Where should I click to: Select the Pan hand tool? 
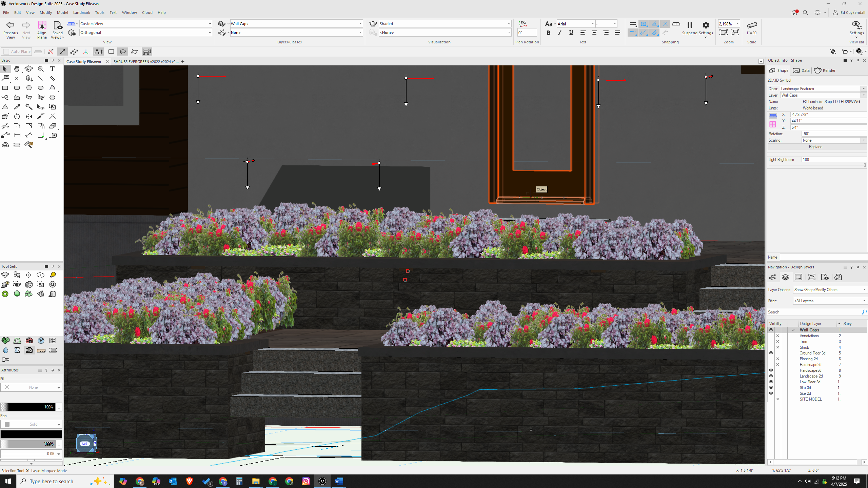point(17,69)
